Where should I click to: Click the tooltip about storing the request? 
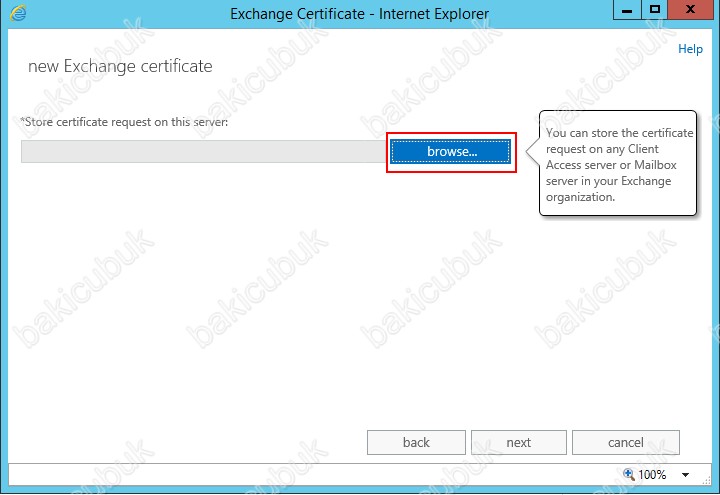coord(618,163)
